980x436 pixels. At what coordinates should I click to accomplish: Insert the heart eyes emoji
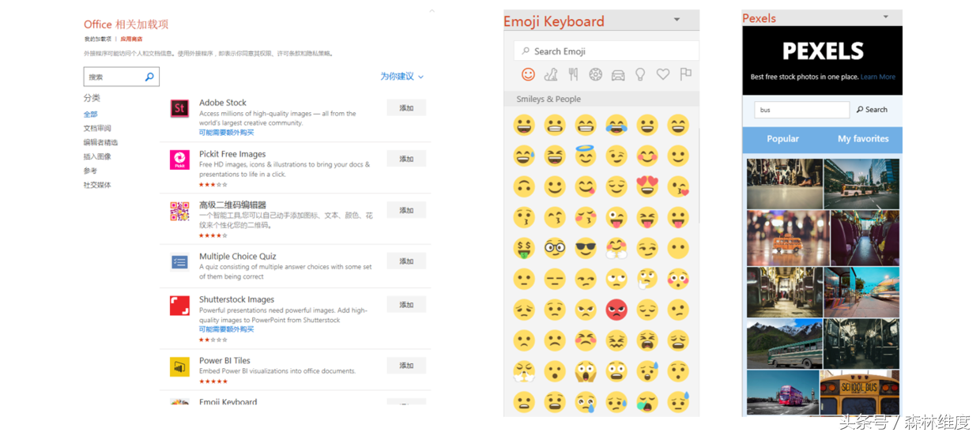pos(647,186)
